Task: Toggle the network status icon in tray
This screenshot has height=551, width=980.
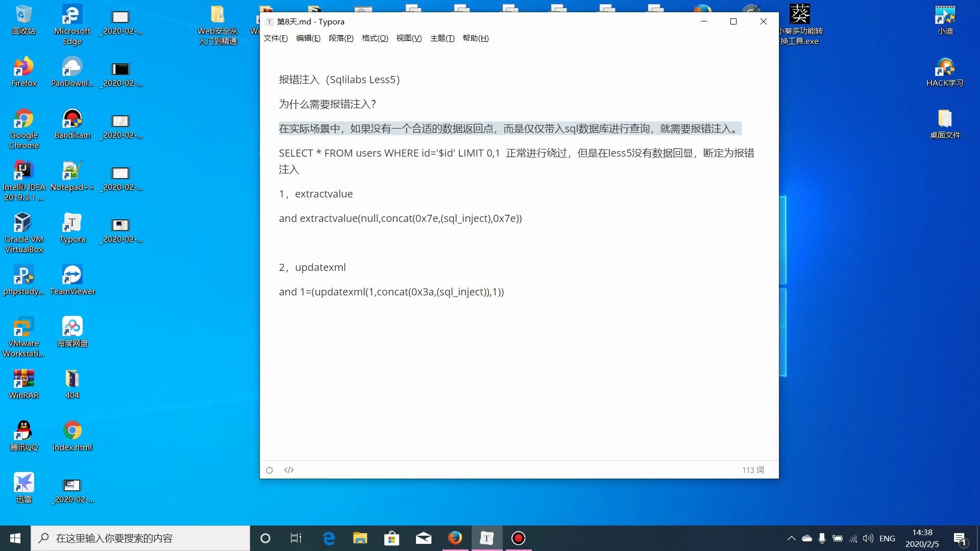Action: [853, 538]
